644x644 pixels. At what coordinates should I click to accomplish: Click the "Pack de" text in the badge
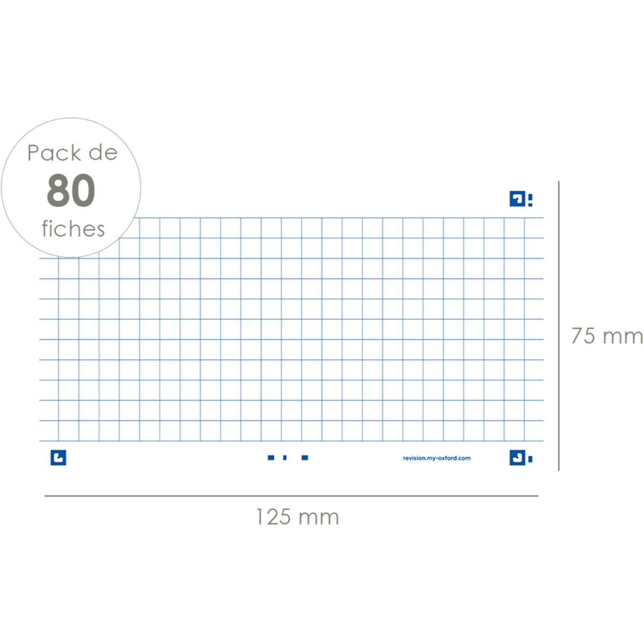point(72,153)
